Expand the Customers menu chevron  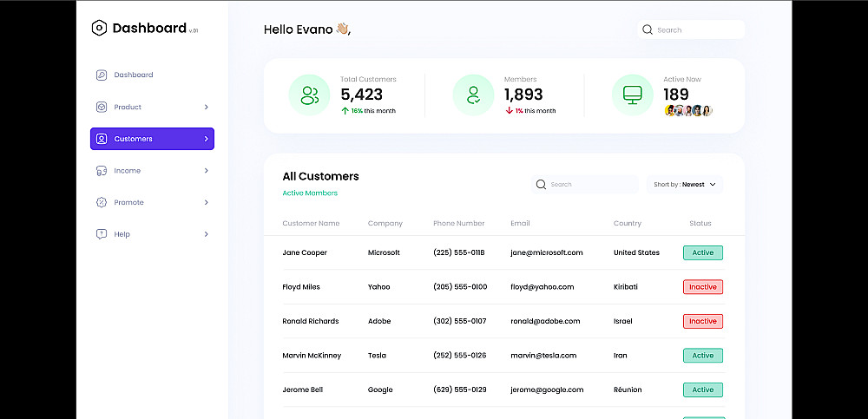pos(206,139)
